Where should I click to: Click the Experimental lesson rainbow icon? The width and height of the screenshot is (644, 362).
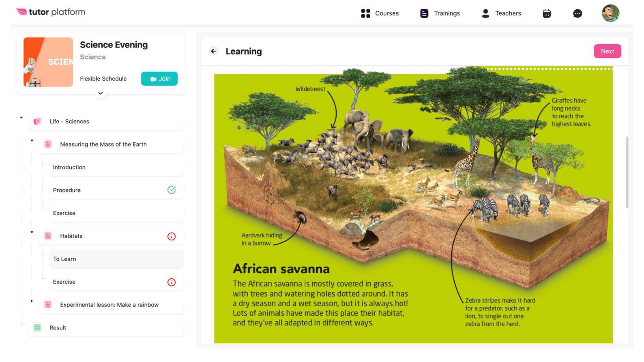tap(48, 305)
